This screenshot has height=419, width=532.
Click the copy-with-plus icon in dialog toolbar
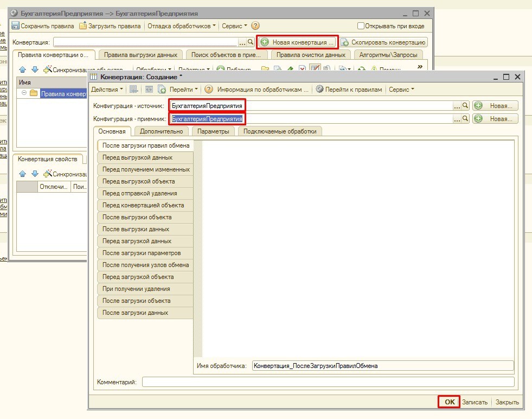(162, 90)
